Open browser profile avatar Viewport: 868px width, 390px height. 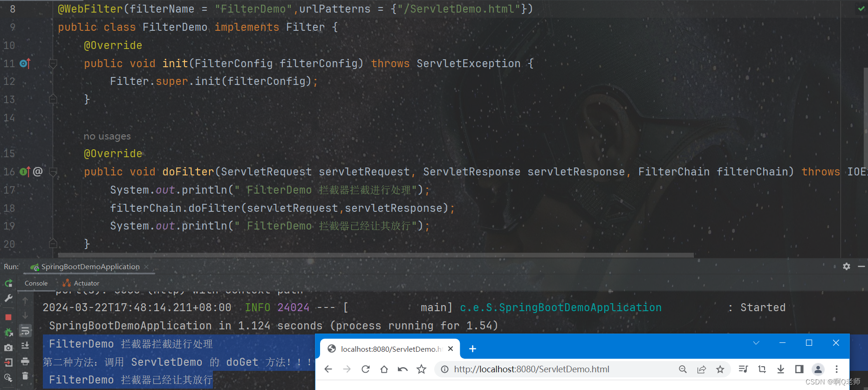point(818,369)
